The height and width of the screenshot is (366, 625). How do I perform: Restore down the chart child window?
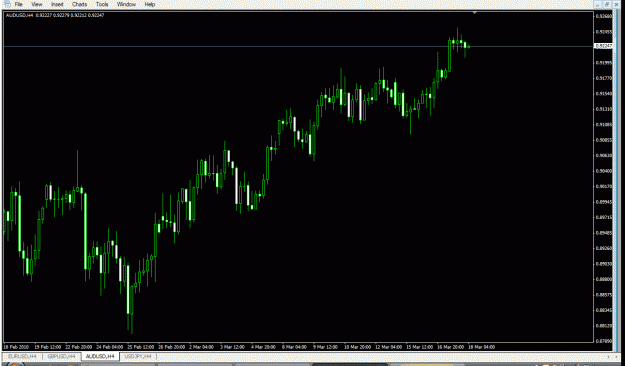point(607,4)
